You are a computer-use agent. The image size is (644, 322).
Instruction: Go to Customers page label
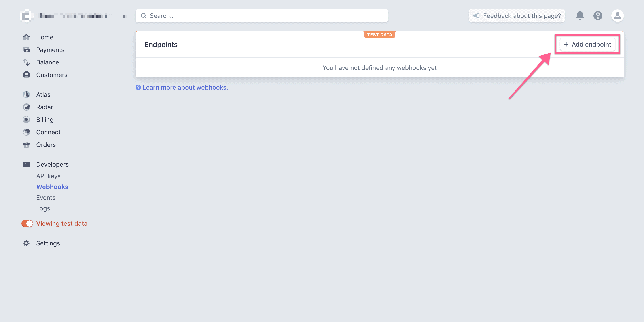point(52,75)
